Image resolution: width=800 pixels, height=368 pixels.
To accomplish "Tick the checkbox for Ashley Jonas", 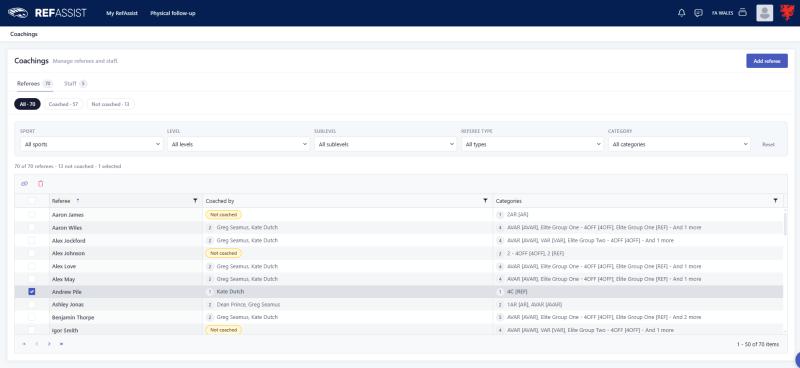I will [32, 305].
